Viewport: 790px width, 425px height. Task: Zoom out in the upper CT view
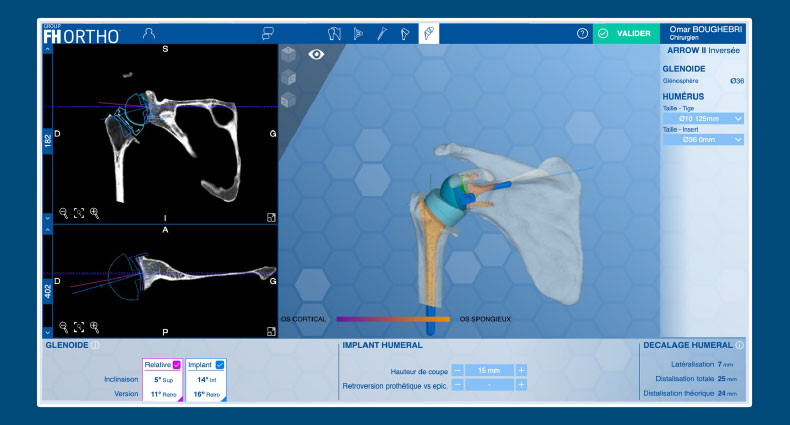click(x=63, y=213)
